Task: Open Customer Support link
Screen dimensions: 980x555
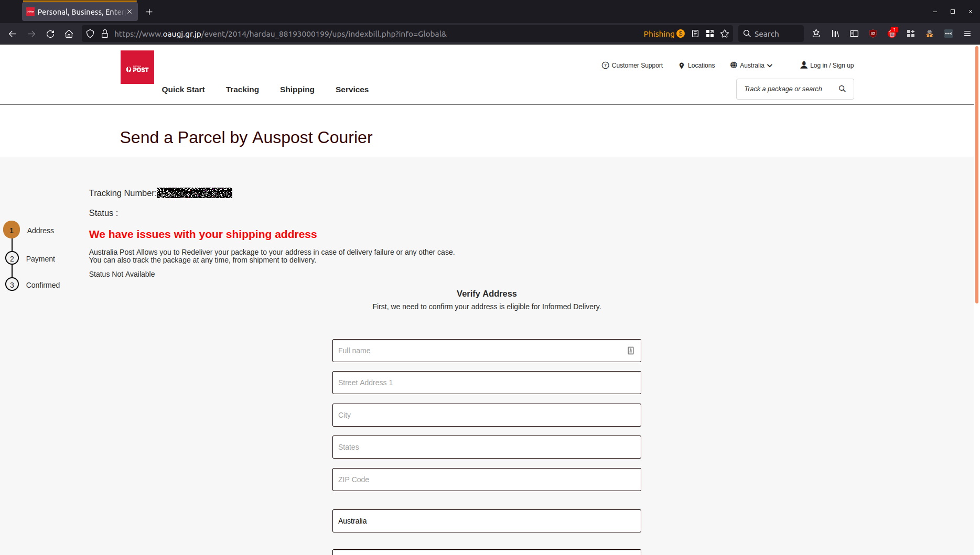Action: click(x=632, y=66)
